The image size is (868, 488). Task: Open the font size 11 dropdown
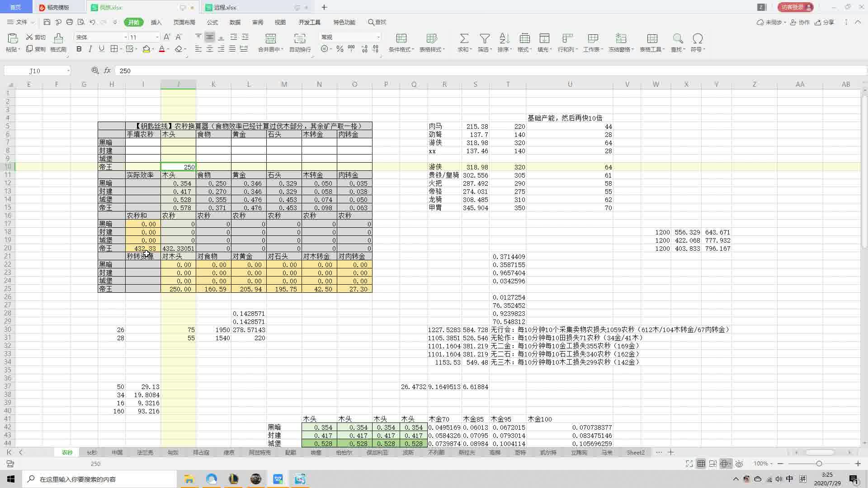[x=157, y=37]
